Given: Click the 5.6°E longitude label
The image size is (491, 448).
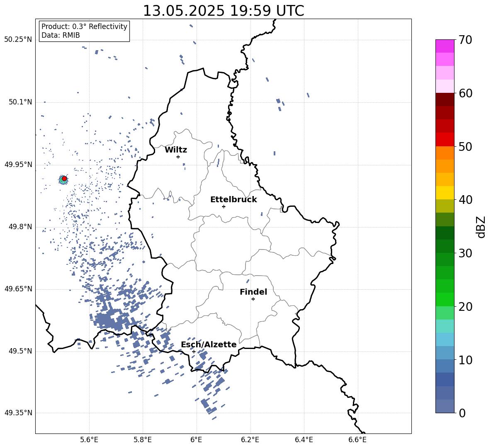Looking at the screenshot, I should pos(89,440).
